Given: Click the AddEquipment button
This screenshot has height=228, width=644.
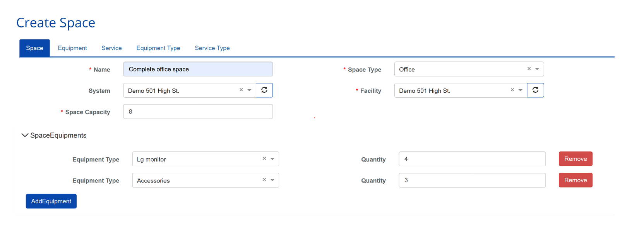Looking at the screenshot, I should click(51, 201).
